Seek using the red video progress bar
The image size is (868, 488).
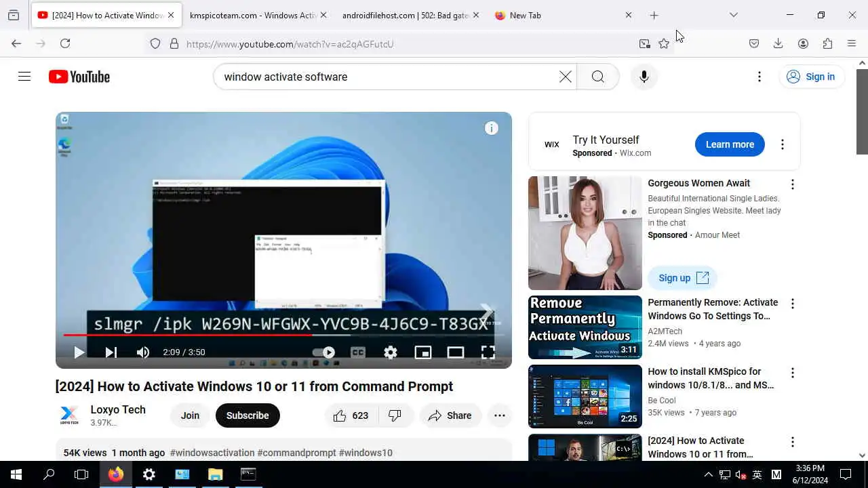pos(284,335)
